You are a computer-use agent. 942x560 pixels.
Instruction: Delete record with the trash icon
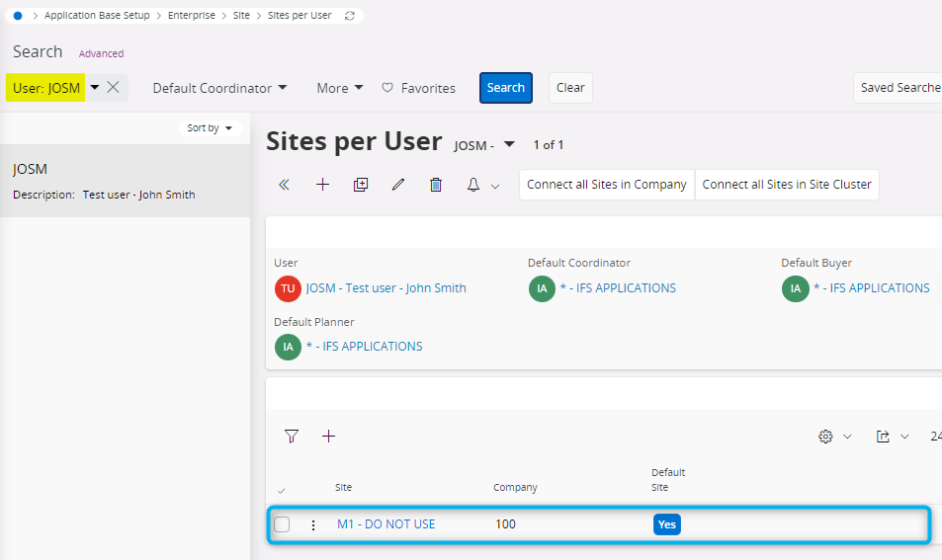click(x=436, y=185)
